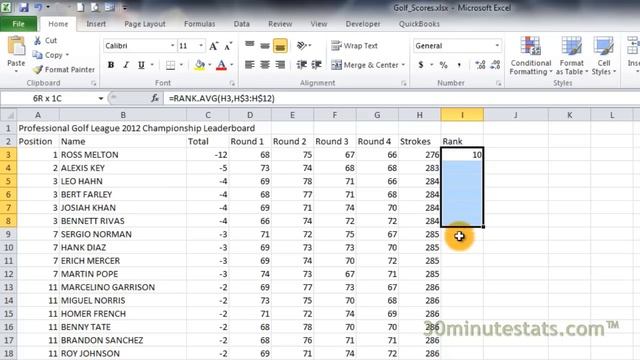Open Alignment dialog launcher
This screenshot has width=640, height=360.
pyautogui.click(x=404, y=83)
